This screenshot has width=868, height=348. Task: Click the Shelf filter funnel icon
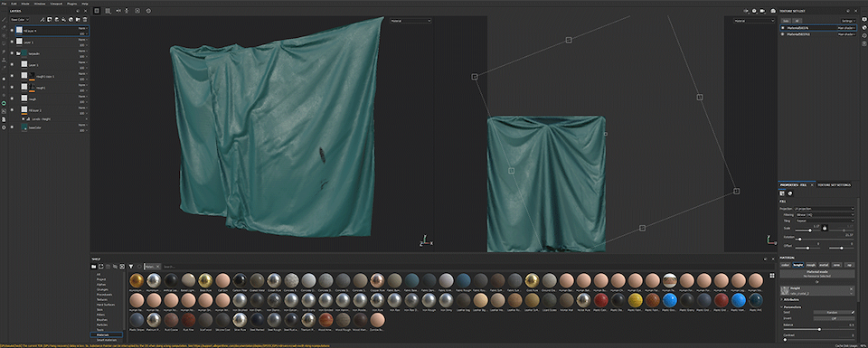coord(130,266)
